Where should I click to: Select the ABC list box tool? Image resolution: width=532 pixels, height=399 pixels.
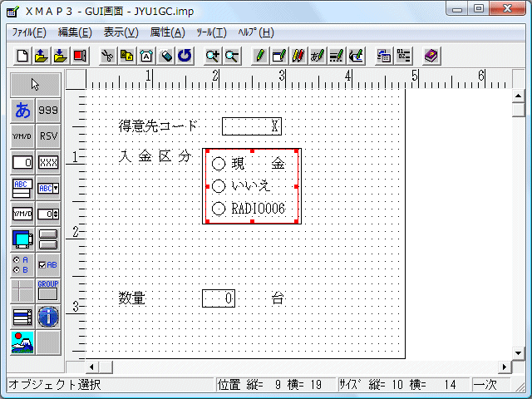(22, 188)
